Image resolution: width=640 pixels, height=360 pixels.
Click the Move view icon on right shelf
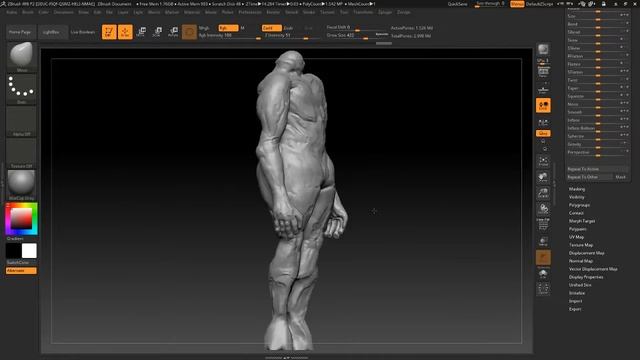click(543, 177)
